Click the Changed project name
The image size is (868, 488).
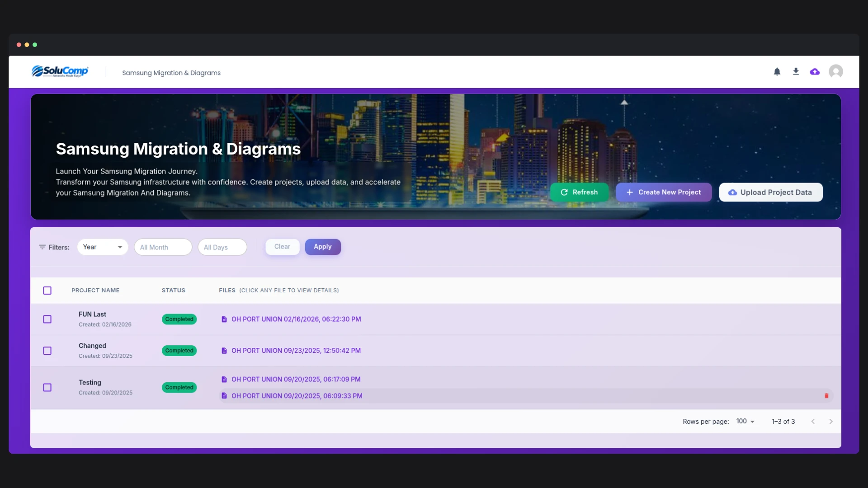[x=93, y=346]
